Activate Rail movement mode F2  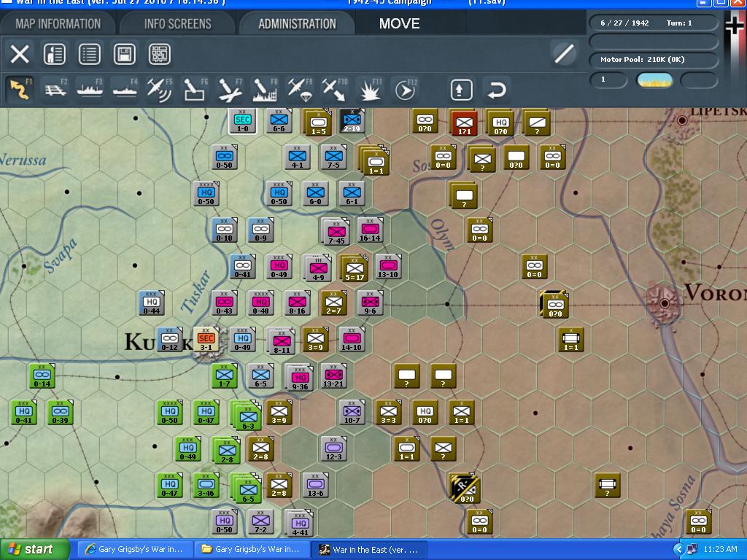click(x=55, y=90)
